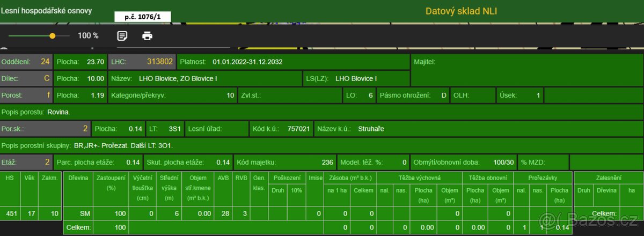Click the Zalesnění table header
The height and width of the screenshot is (236, 644).
point(608,178)
